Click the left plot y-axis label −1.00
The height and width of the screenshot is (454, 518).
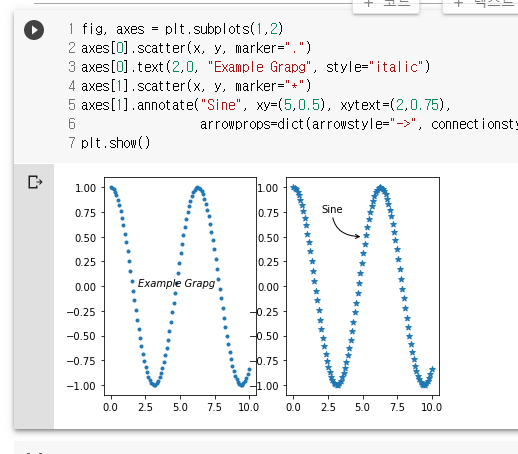click(81, 386)
